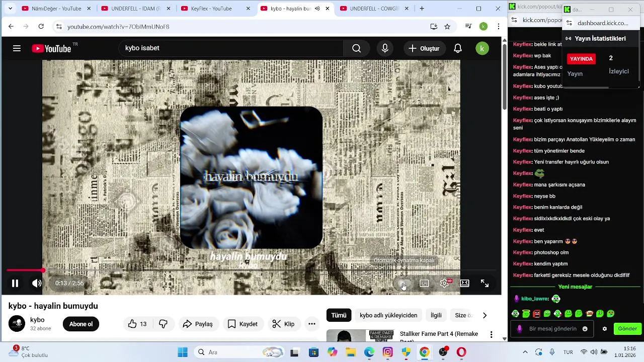644x362 pixels.
Task: Enter fullscreen video mode
Action: coord(485,284)
